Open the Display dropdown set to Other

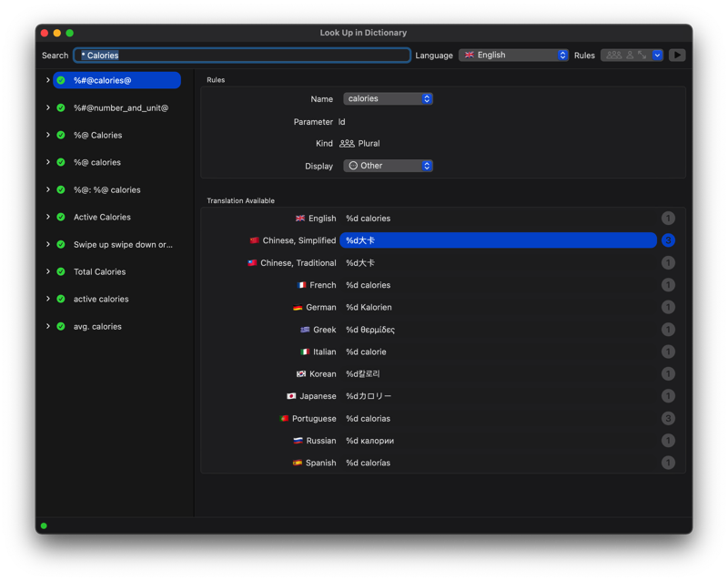(x=388, y=167)
